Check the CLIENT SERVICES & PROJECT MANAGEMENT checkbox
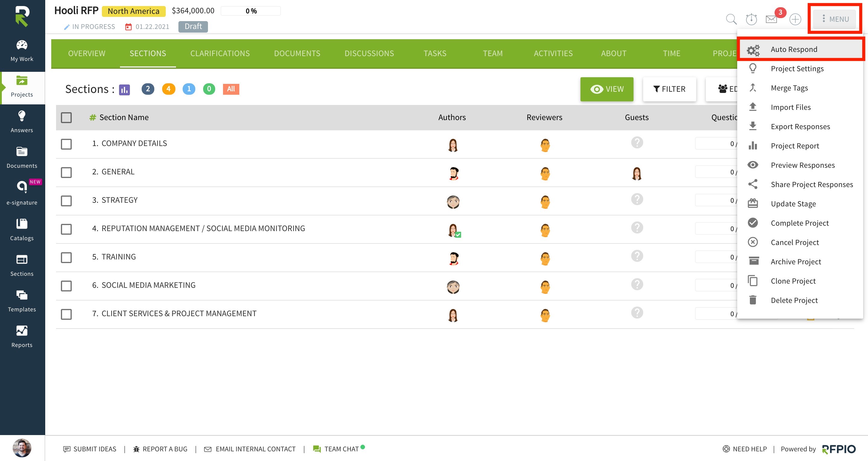 point(66,314)
